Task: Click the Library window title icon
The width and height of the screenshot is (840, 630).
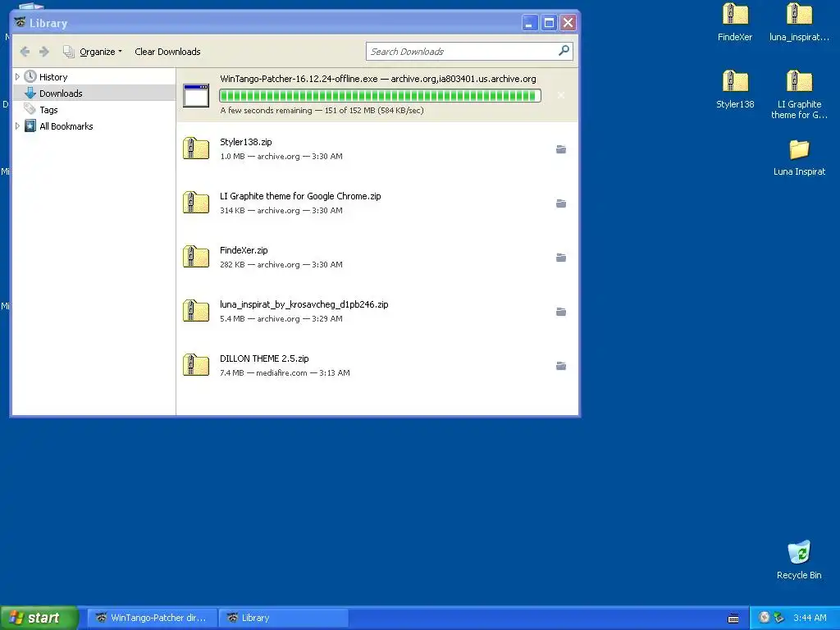Action: tap(21, 22)
